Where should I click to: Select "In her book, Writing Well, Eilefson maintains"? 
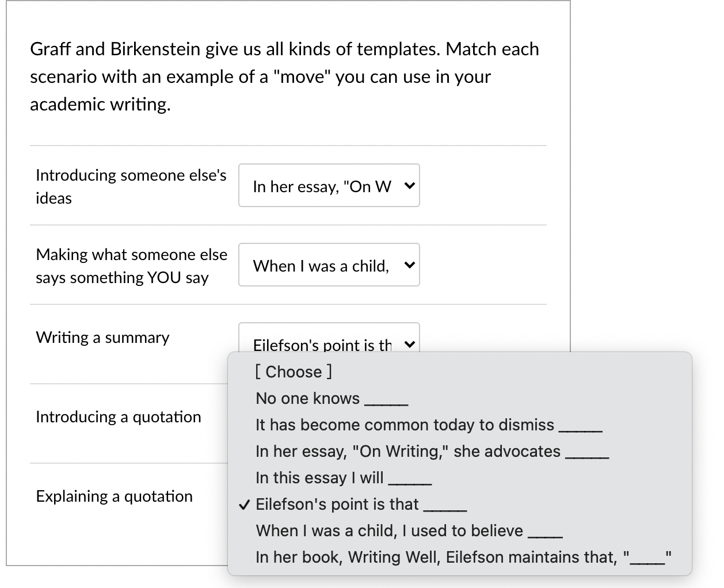coord(461,557)
